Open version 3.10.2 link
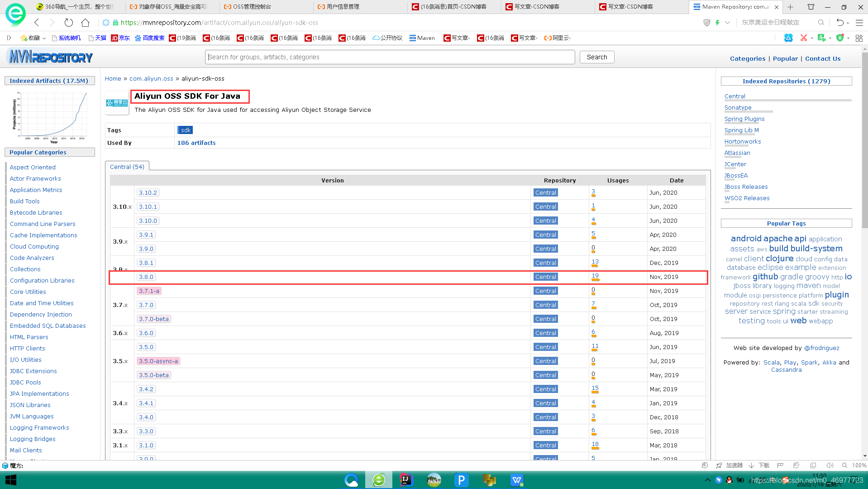Image resolution: width=868 pixels, height=489 pixels. coord(148,192)
